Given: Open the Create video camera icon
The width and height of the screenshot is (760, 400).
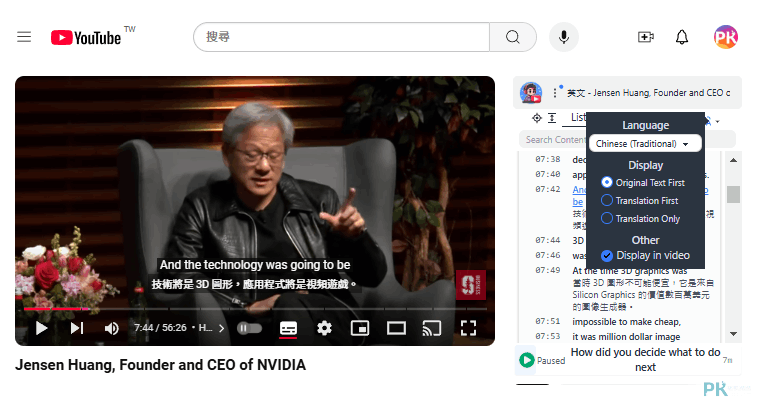Looking at the screenshot, I should (646, 37).
